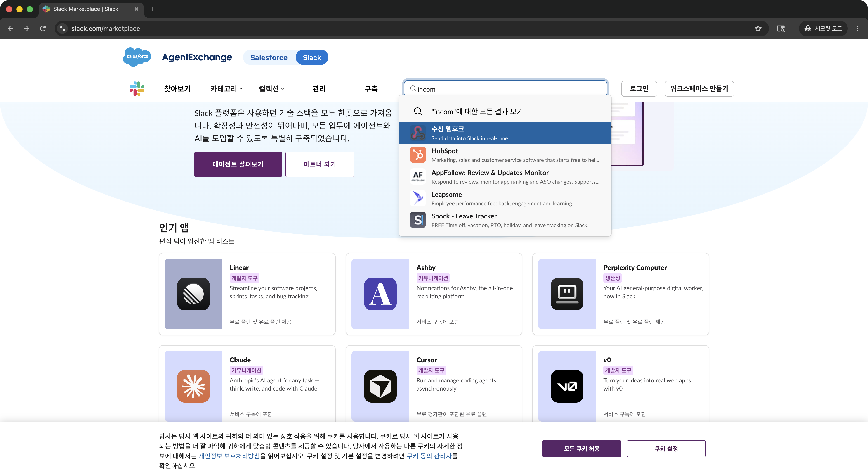The width and height of the screenshot is (868, 475).
Task: Expand the 카테고리 dropdown
Action: pyautogui.click(x=226, y=89)
